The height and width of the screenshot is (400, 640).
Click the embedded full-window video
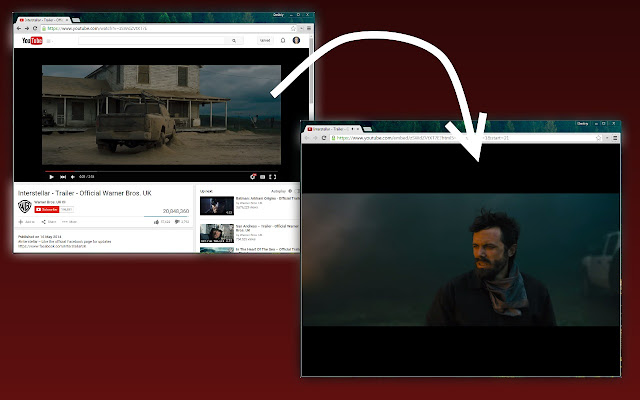(x=461, y=260)
